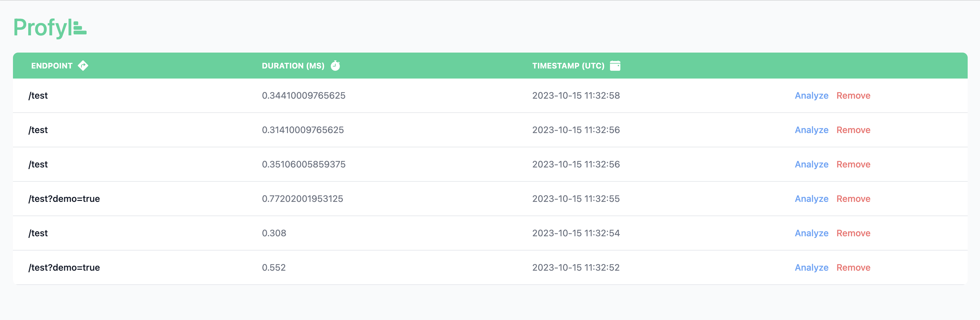This screenshot has width=980, height=320.
Task: Analyze the request with duration 0.31410009765625
Action: tap(811, 130)
